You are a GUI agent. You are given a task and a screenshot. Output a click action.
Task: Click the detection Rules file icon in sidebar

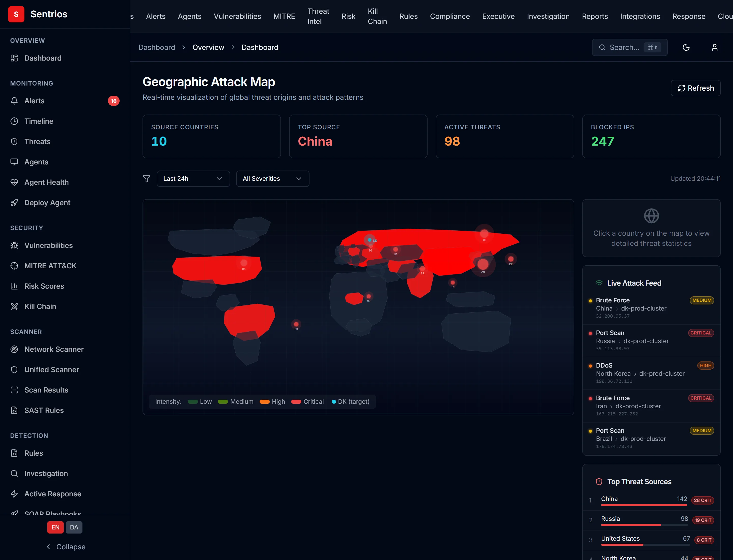pyautogui.click(x=14, y=453)
